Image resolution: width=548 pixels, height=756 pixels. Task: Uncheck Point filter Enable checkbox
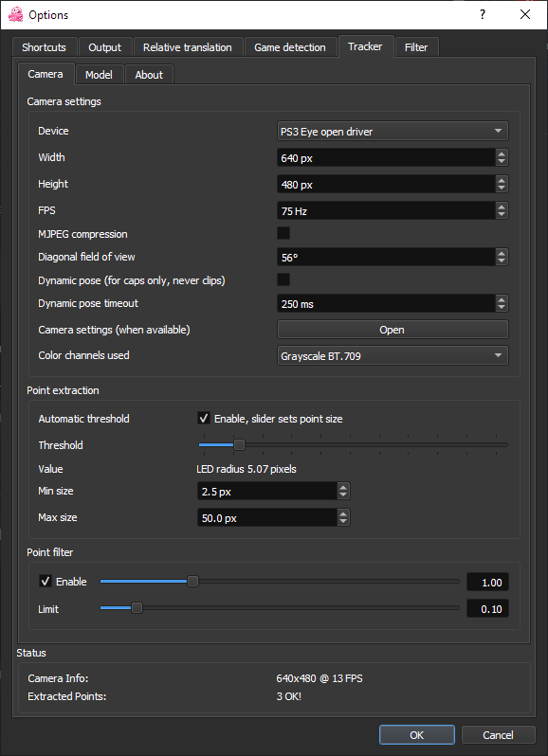(46, 581)
